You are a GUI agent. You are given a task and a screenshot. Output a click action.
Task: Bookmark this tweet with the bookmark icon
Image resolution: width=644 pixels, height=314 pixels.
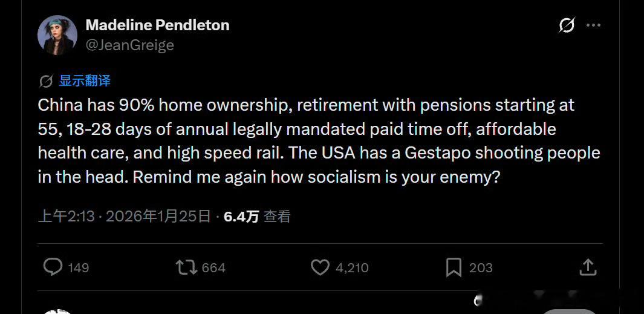tap(454, 267)
